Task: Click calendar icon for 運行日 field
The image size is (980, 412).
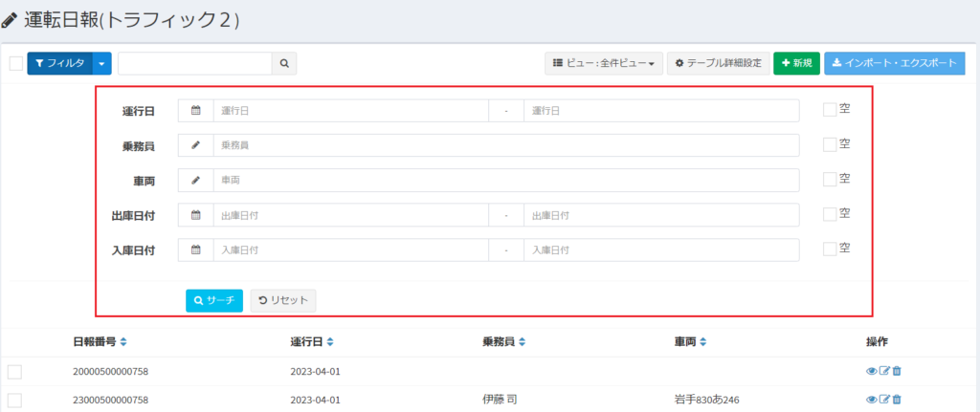Action: click(195, 111)
